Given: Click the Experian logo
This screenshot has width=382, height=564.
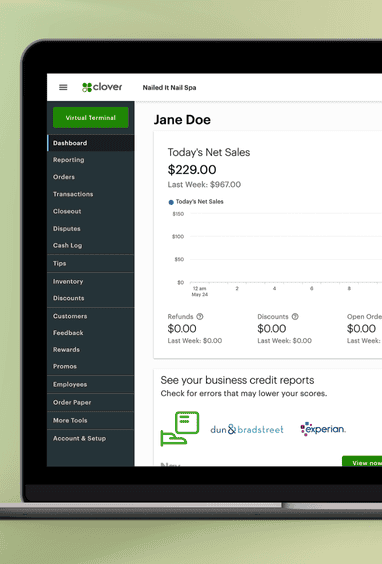Looking at the screenshot, I should (x=323, y=429).
